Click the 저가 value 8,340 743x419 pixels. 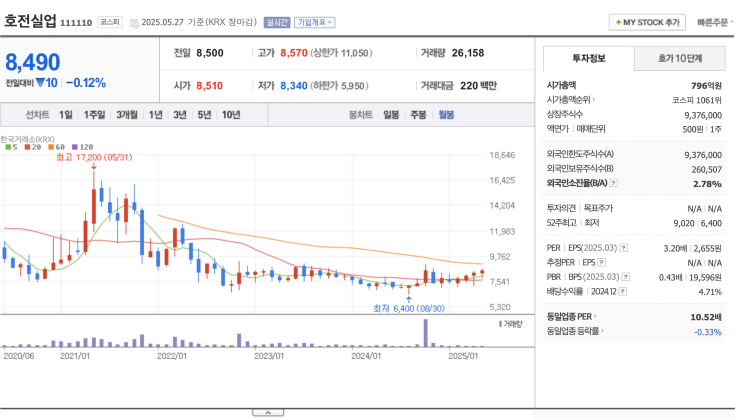pos(294,86)
